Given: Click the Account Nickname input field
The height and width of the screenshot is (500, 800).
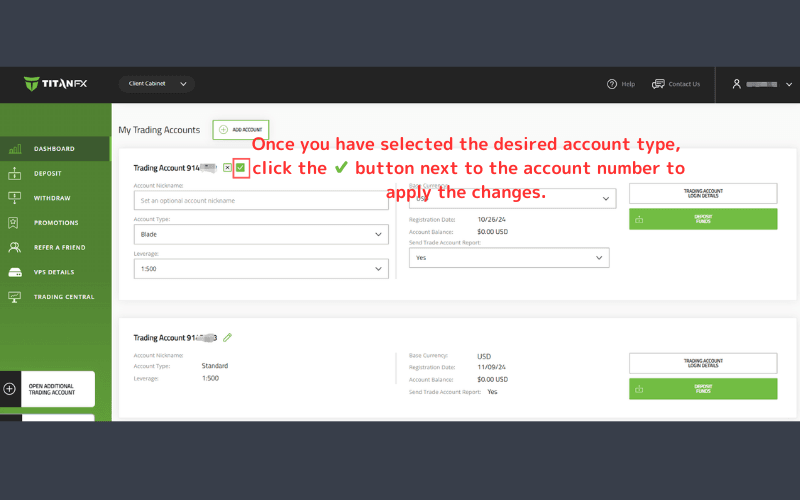Looking at the screenshot, I should pos(261,201).
